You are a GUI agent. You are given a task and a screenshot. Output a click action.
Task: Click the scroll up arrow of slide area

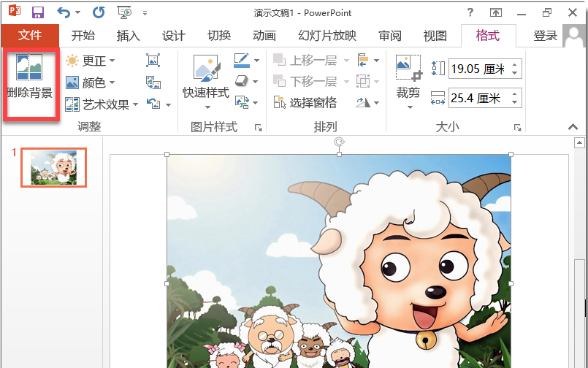pos(579,143)
